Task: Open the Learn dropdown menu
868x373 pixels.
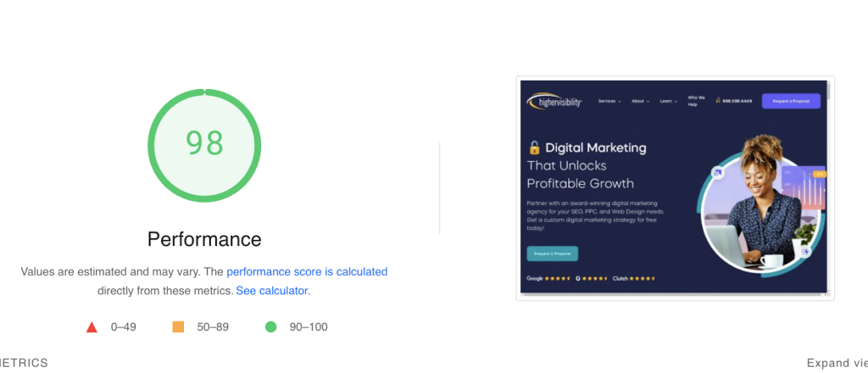Action: 669,101
